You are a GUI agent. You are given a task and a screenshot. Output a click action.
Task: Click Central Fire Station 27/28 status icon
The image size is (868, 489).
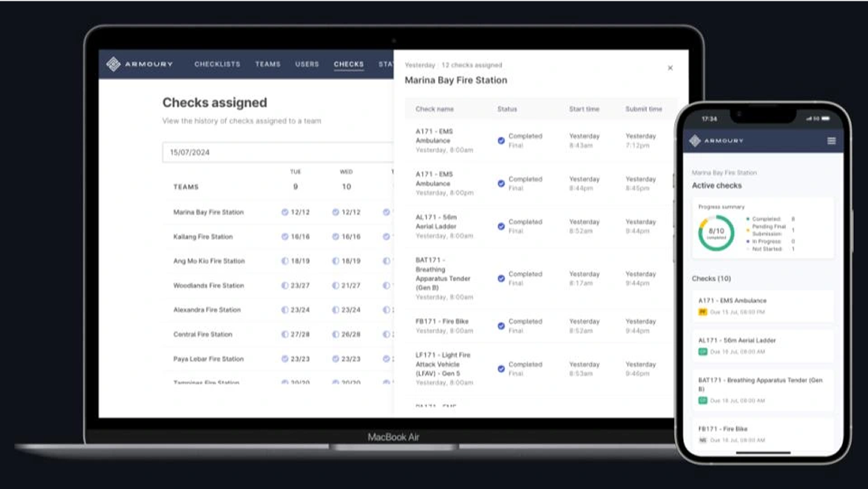[284, 334]
